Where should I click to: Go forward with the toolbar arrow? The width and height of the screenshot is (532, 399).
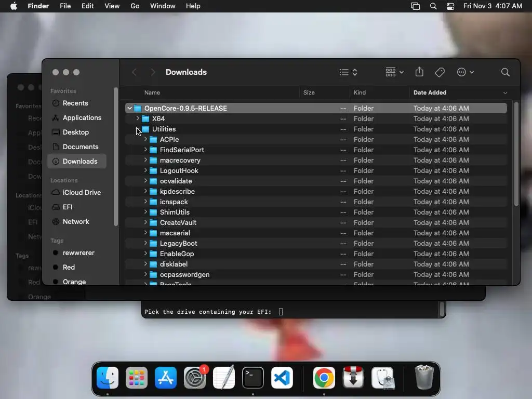(x=153, y=72)
